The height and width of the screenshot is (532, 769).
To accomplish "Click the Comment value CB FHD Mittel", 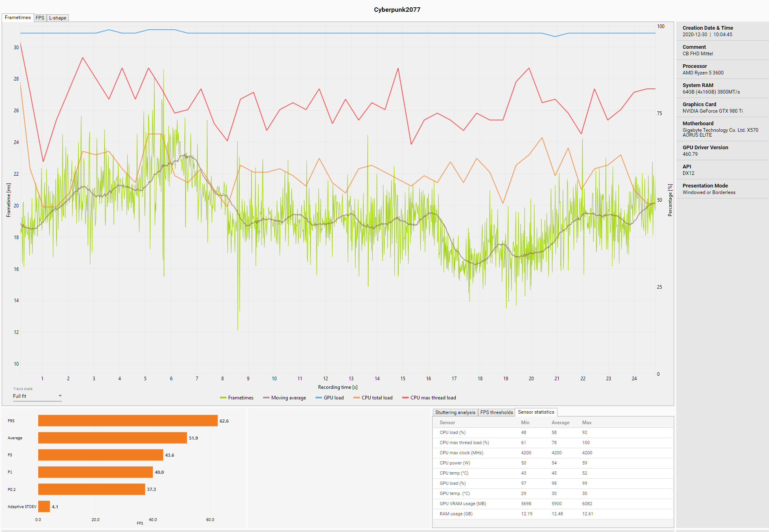I will [697, 54].
